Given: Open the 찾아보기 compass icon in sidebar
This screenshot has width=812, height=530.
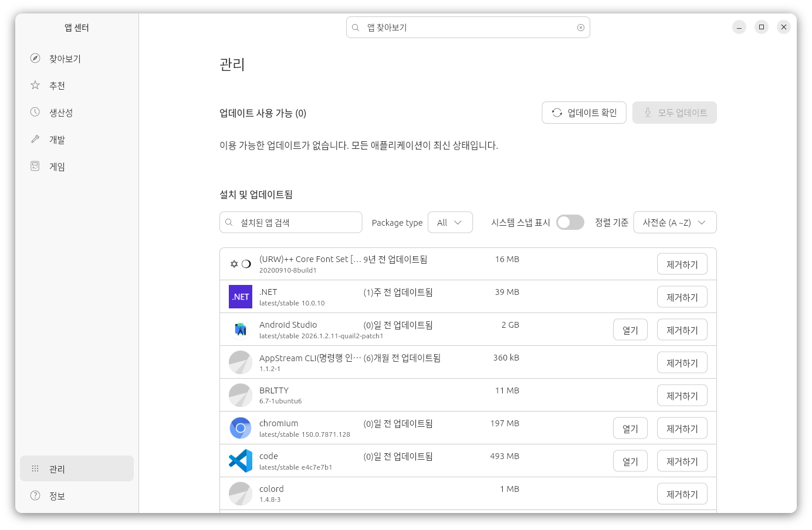Looking at the screenshot, I should (35, 58).
